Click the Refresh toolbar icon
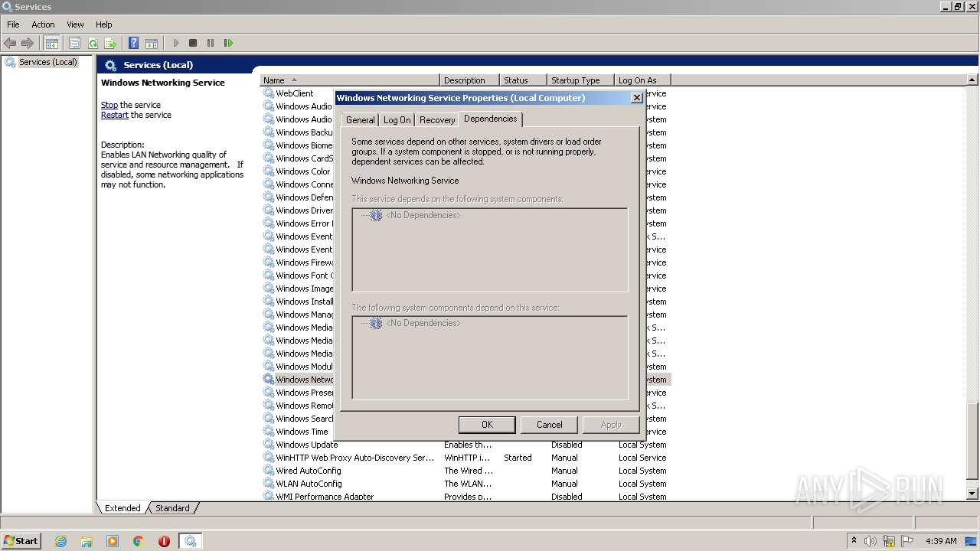The width and height of the screenshot is (980, 551). click(x=93, y=44)
